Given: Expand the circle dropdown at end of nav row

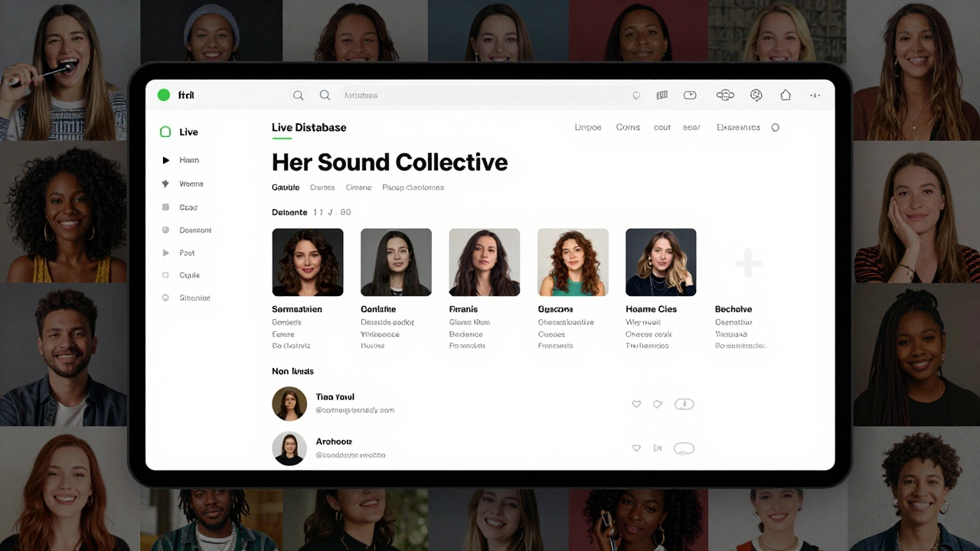Looking at the screenshot, I should pyautogui.click(x=775, y=127).
